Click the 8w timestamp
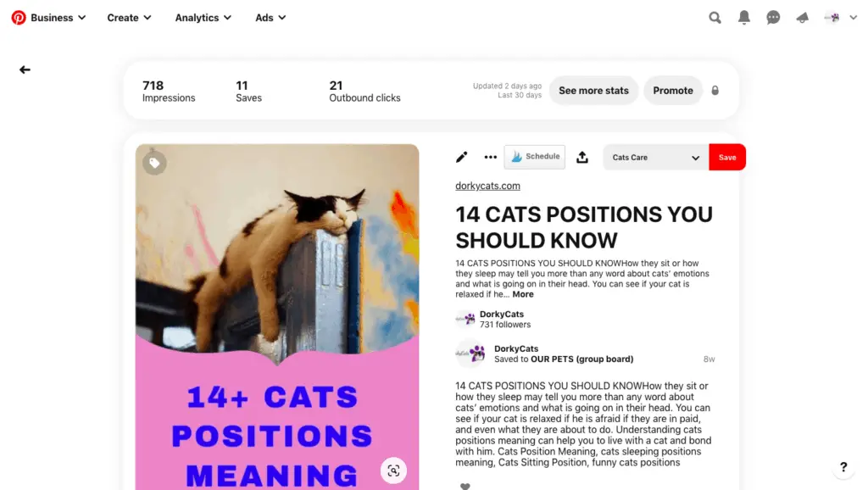 tap(709, 359)
